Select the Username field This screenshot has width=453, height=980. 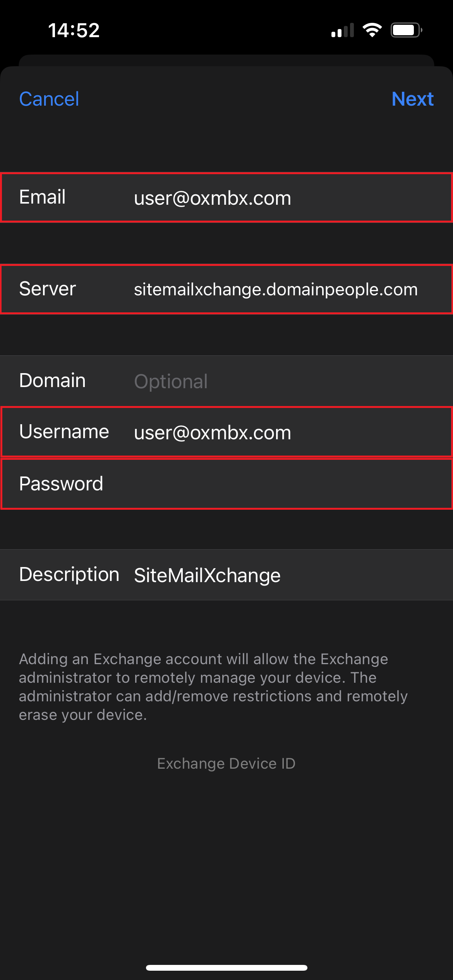point(226,432)
